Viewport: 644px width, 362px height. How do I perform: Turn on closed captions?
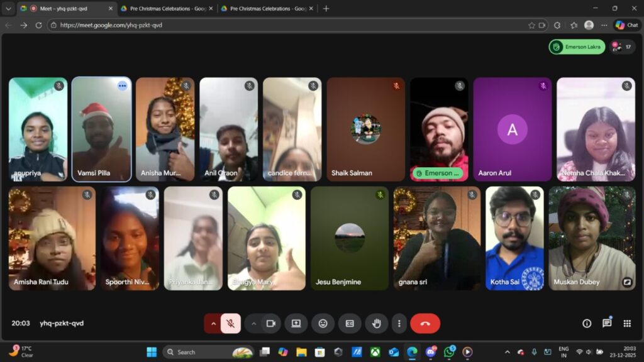350,323
